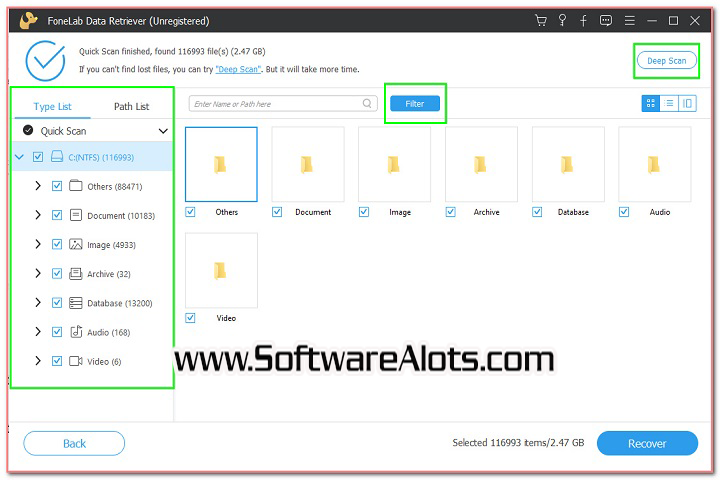Click the C: drive icon

57,157
